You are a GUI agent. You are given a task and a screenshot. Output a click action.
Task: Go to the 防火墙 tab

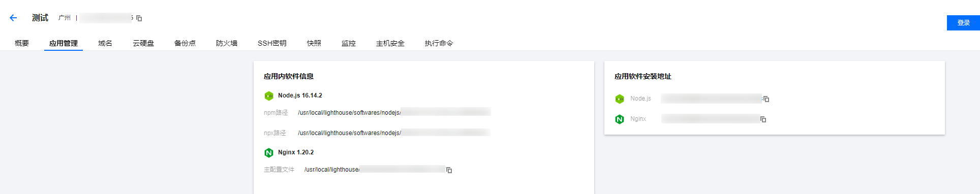tap(227, 43)
